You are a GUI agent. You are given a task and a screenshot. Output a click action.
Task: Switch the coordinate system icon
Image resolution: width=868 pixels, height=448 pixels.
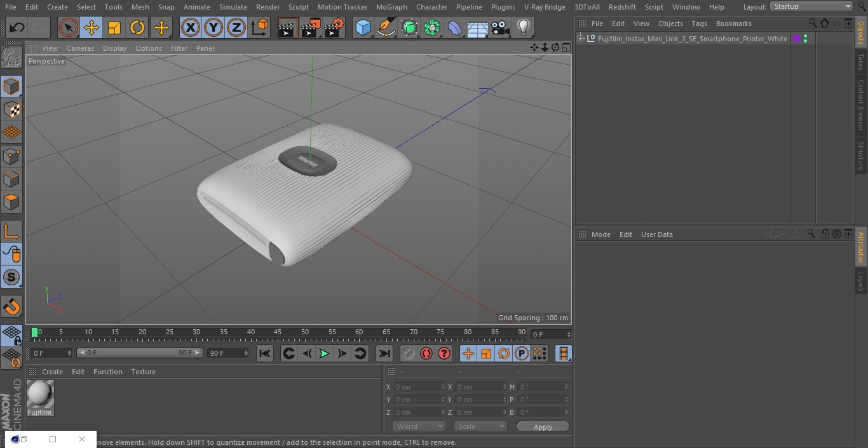pyautogui.click(x=260, y=27)
